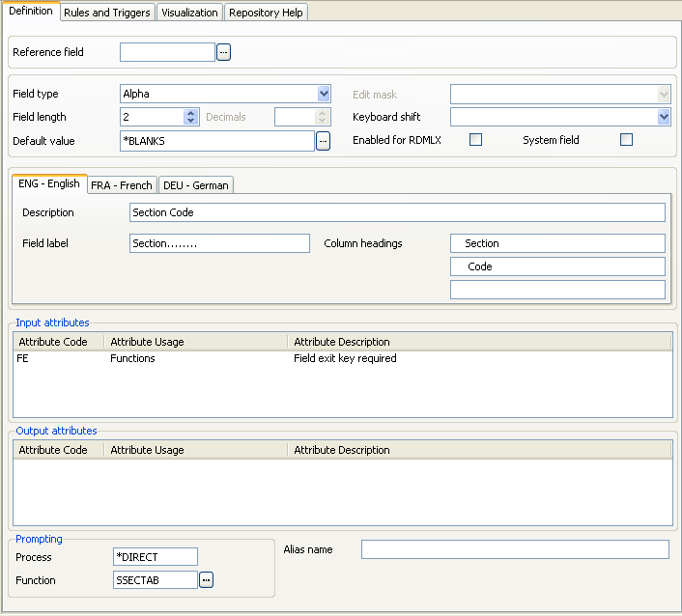The width and height of the screenshot is (682, 616).
Task: Click the ellipsis button beside Reference field
Action: tap(223, 52)
